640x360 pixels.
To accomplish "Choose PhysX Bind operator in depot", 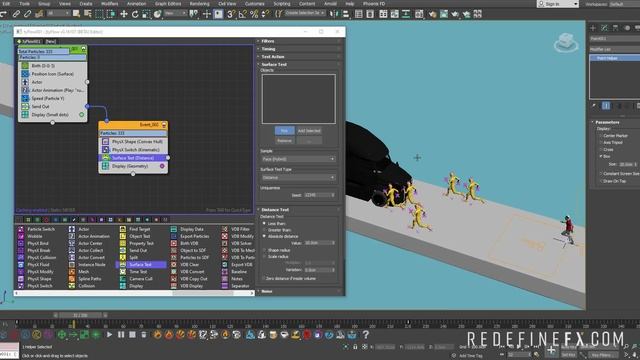I will (x=34, y=243).
